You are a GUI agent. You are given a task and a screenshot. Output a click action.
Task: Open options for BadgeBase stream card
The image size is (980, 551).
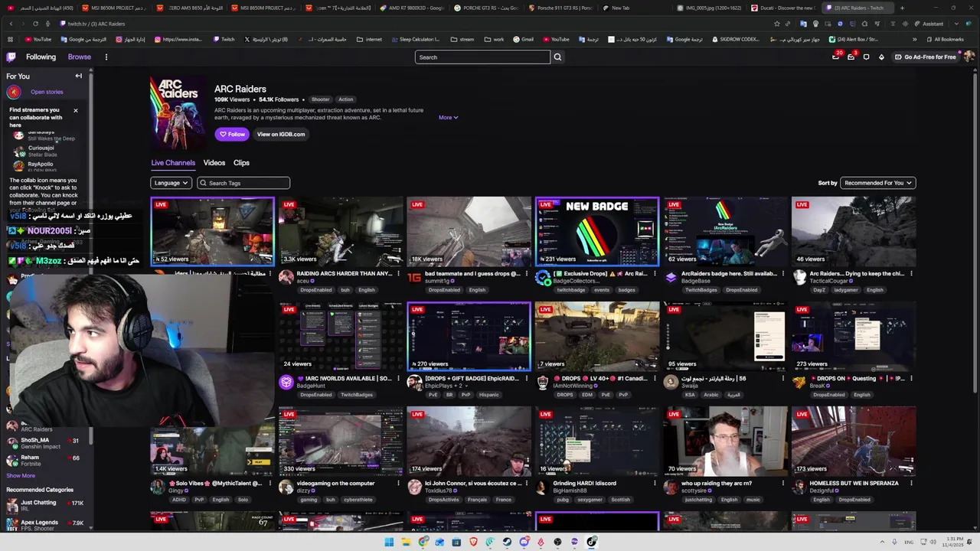click(782, 273)
